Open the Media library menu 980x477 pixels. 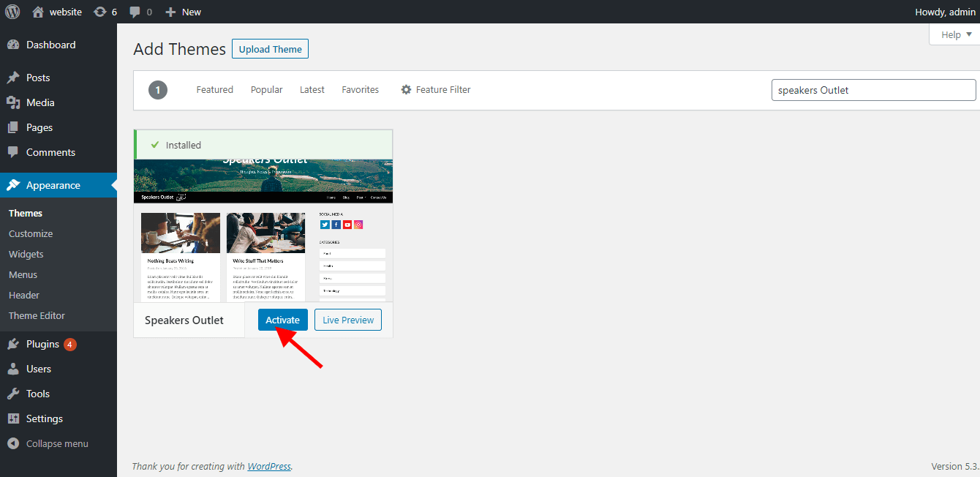point(59,102)
